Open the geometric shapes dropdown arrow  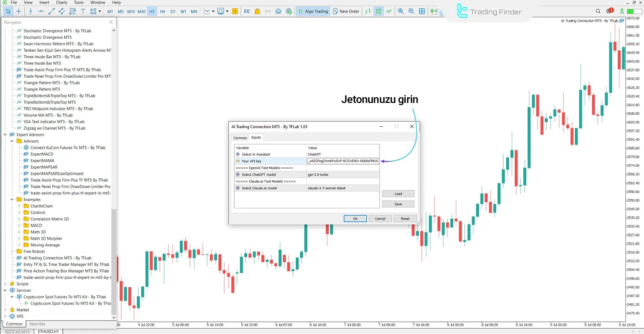point(100,11)
